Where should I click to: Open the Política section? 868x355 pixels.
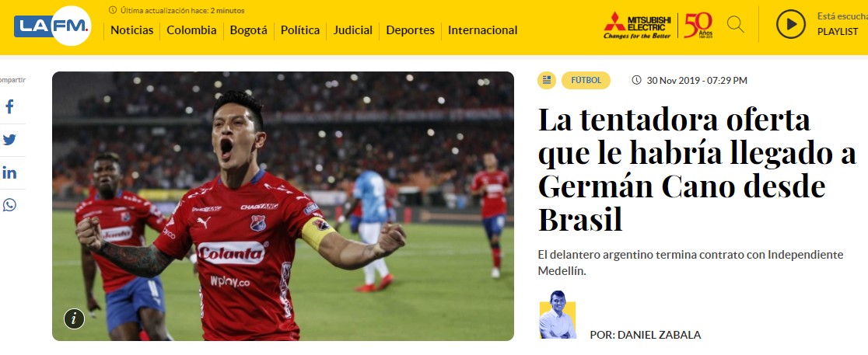(x=300, y=30)
